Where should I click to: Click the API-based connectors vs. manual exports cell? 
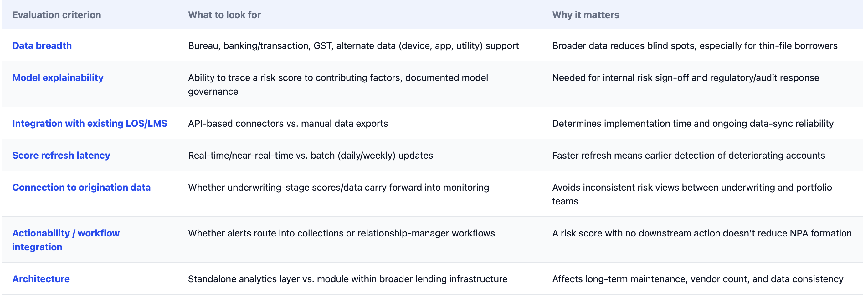click(x=288, y=124)
